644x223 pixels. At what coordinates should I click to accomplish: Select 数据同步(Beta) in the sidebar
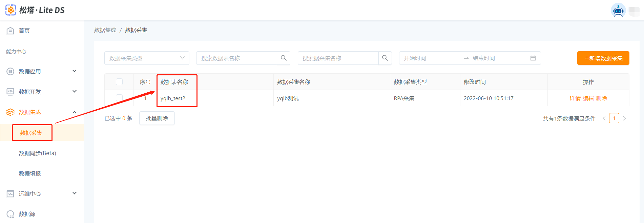(x=37, y=153)
